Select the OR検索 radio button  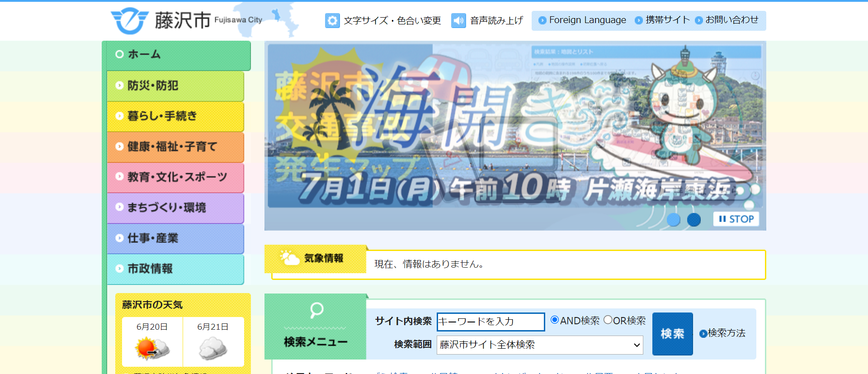608,320
